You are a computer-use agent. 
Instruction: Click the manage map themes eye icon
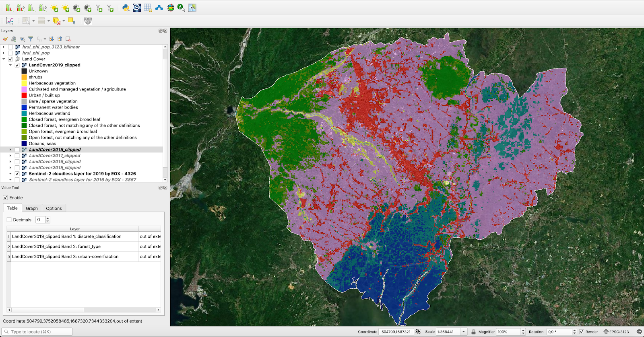[23, 39]
